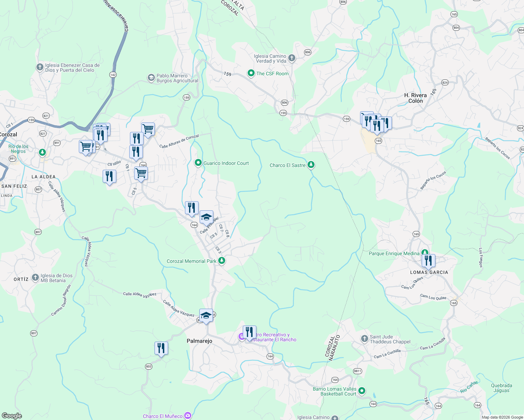Click the school marker on Calle Principal
This screenshot has width=524, height=420.
[x=206, y=218]
